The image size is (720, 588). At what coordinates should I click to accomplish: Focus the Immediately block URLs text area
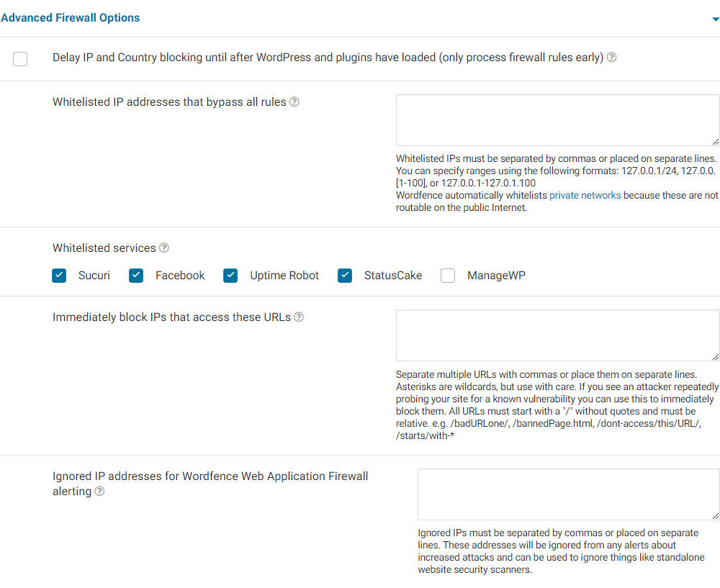pos(557,335)
